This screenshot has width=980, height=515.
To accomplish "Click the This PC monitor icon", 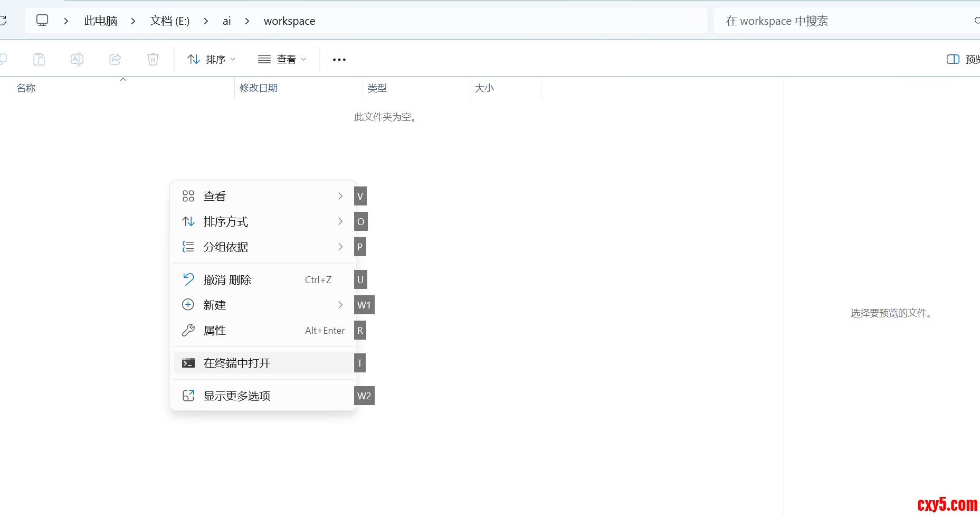I will (42, 21).
